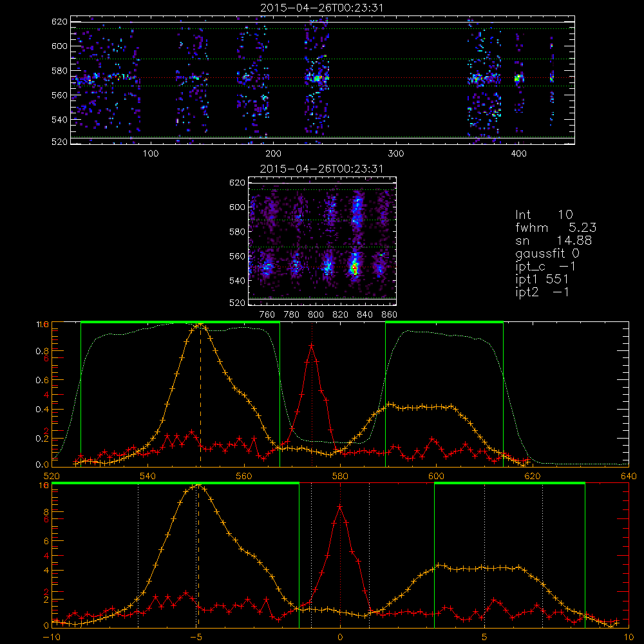
Task: Click x-axis label 860 on middle image
Action: click(390, 314)
